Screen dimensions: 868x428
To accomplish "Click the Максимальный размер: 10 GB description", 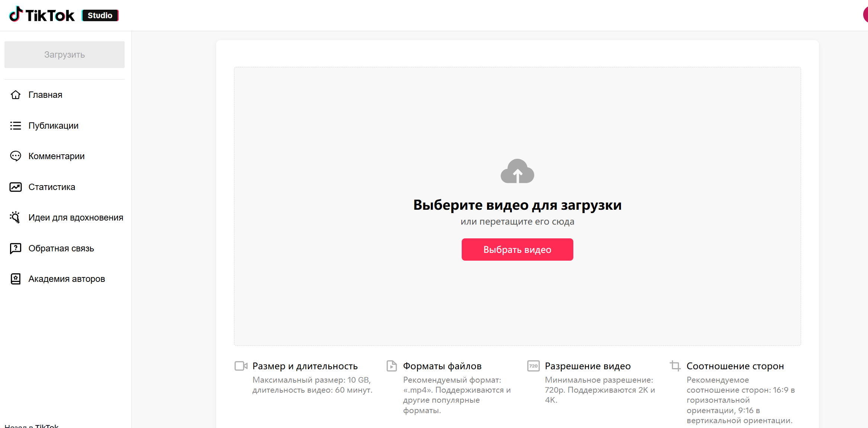I will coord(313,385).
